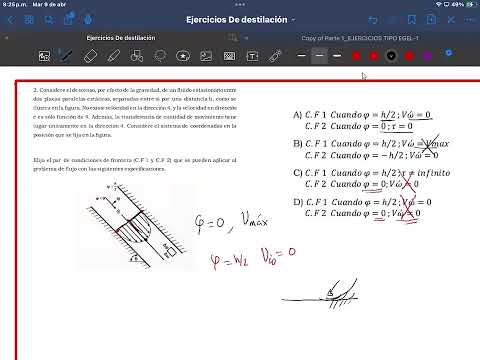Close the Ejercicios De destilación tab
Image resolution: width=480 pixels, height=360 pixels.
[6, 38]
